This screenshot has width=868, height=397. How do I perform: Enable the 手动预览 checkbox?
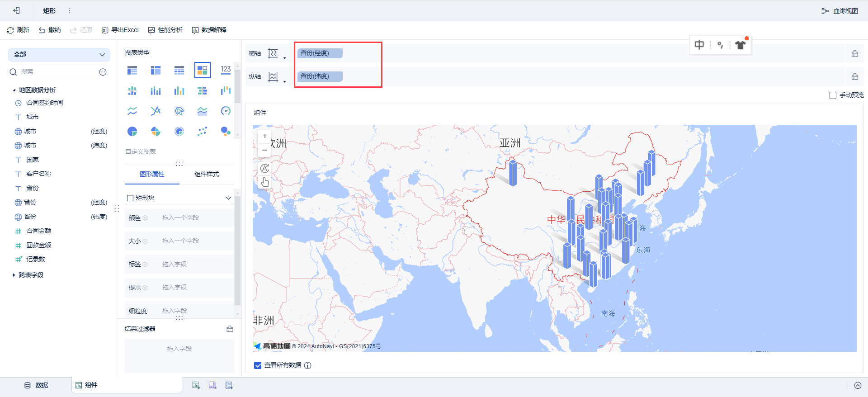point(833,95)
